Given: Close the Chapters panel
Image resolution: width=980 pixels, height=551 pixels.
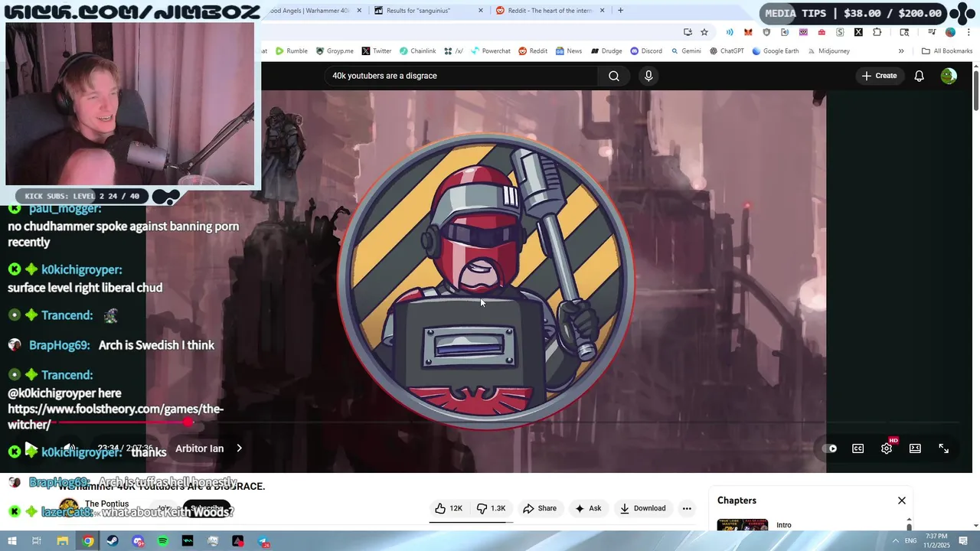Looking at the screenshot, I should pos(902,500).
